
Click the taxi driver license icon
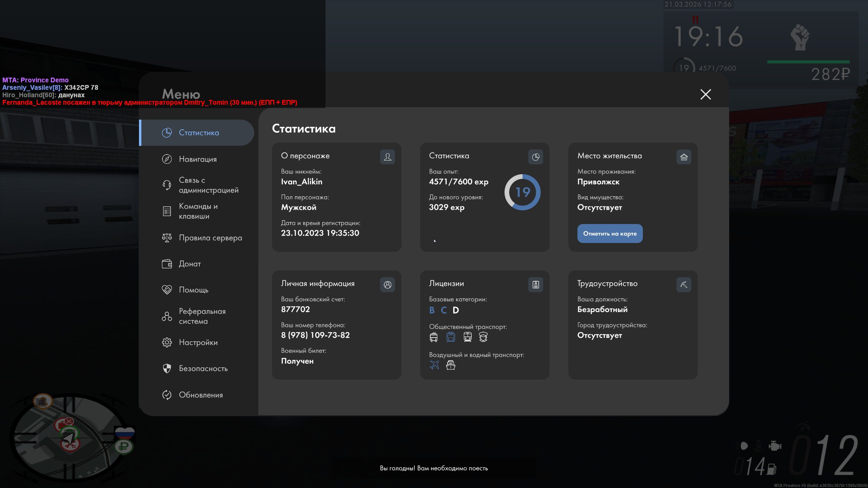pyautogui.click(x=483, y=337)
